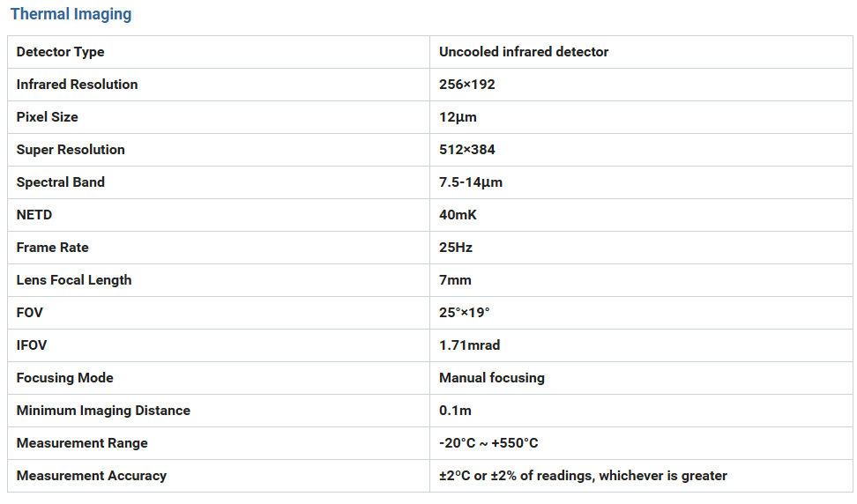Click the Manual focusing value
Screen dimensions: 857x504
(x=492, y=378)
